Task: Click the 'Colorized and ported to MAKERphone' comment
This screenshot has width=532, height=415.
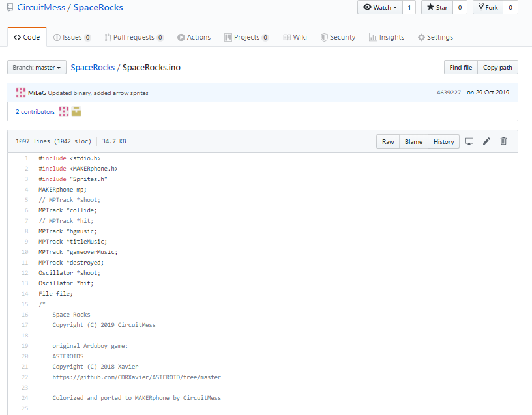Action: (x=137, y=398)
